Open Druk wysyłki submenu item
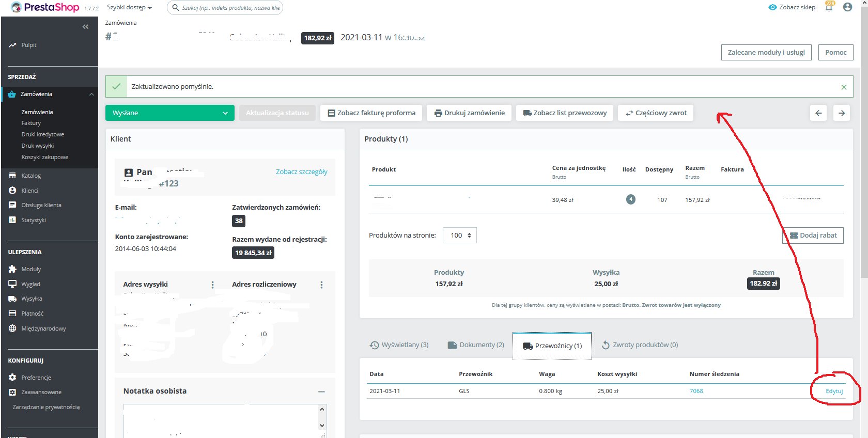This screenshot has width=868, height=438. click(x=38, y=146)
